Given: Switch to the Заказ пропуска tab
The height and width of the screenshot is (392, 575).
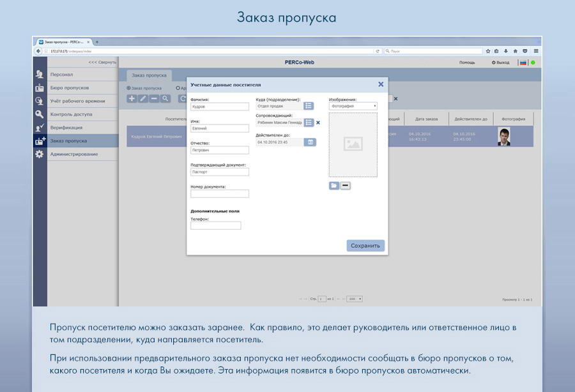Looking at the screenshot, I should (149, 75).
